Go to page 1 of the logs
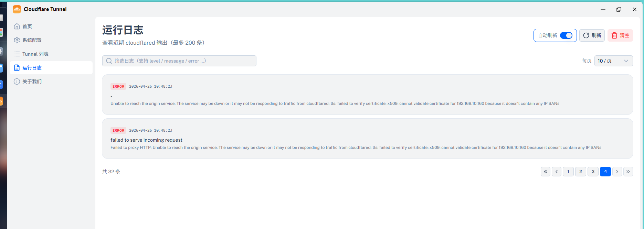The height and width of the screenshot is (229, 644). 568,172
